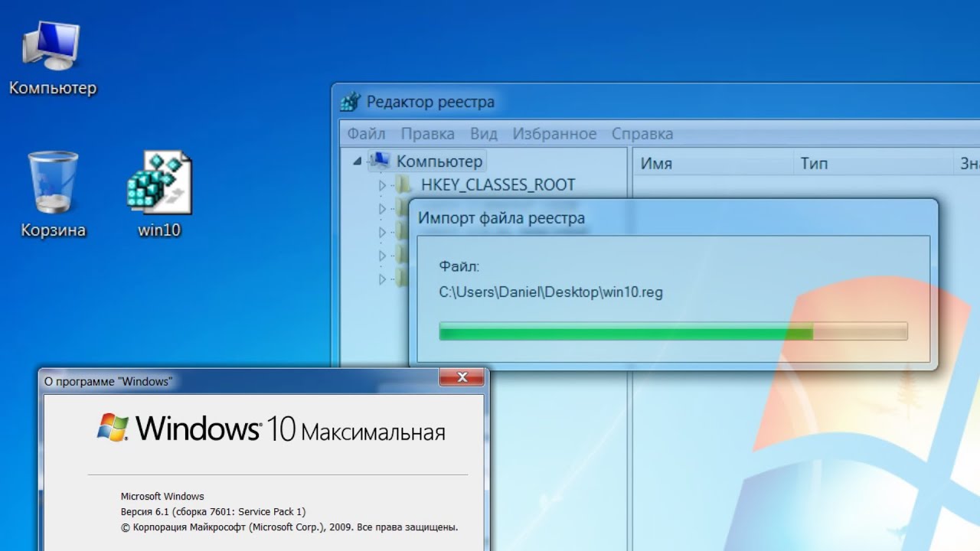This screenshot has height=551, width=980.
Task: Click the registry import progress bar
Action: [x=673, y=331]
